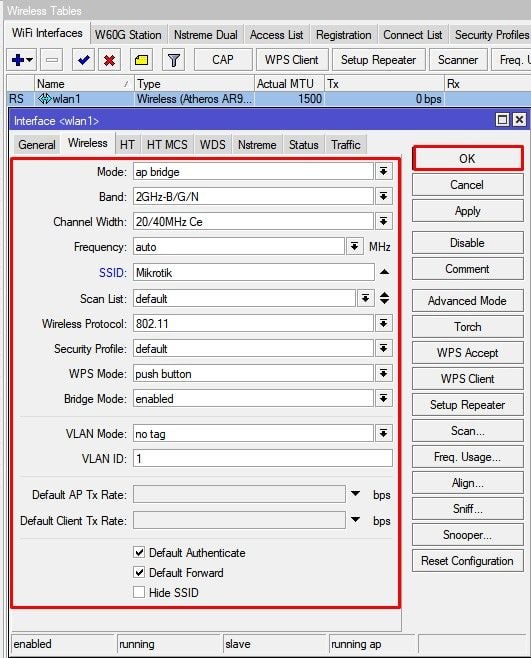The height and width of the screenshot is (658, 531).
Task: Expand the Default Client Tx Rate field arrow
Action: (x=356, y=520)
